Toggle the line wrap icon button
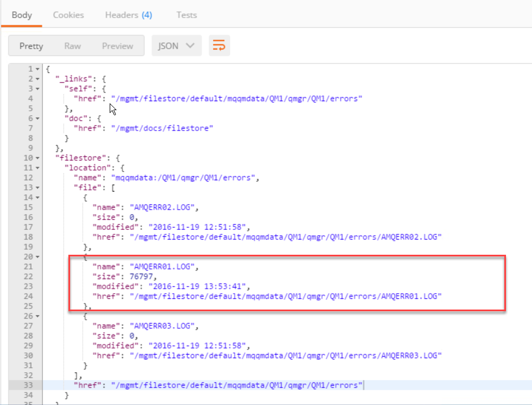532x405 pixels. [x=219, y=45]
